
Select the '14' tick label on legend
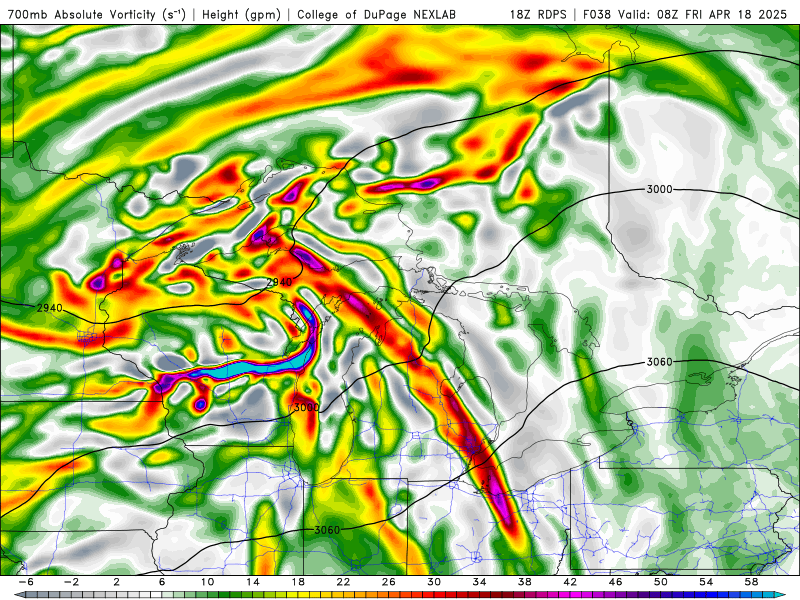(x=253, y=582)
